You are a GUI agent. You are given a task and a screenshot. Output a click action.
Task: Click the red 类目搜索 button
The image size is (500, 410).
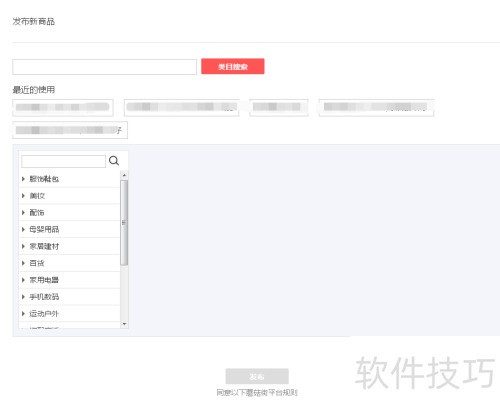coord(233,66)
